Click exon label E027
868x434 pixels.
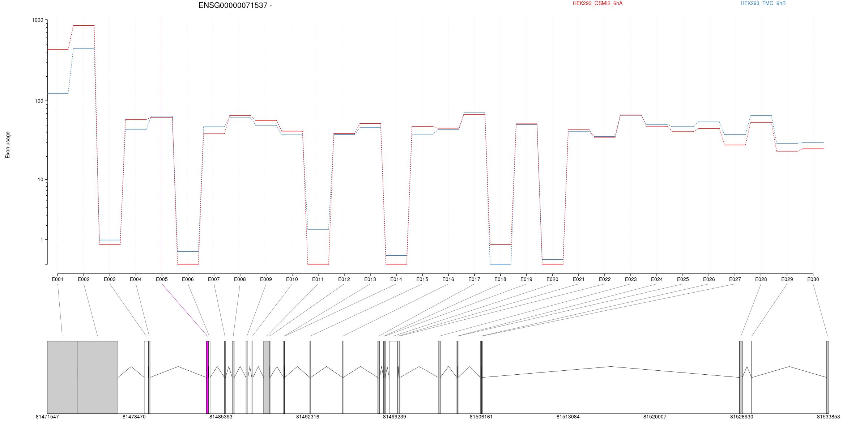[x=735, y=279]
